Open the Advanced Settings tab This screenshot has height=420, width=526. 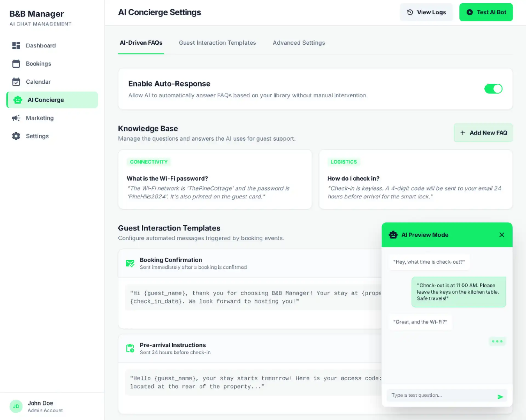(299, 43)
